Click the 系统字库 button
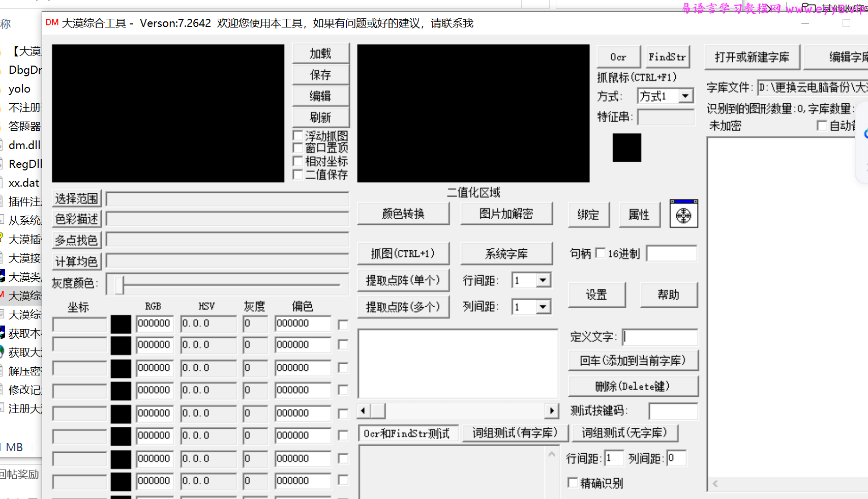This screenshot has height=499, width=868. (506, 253)
